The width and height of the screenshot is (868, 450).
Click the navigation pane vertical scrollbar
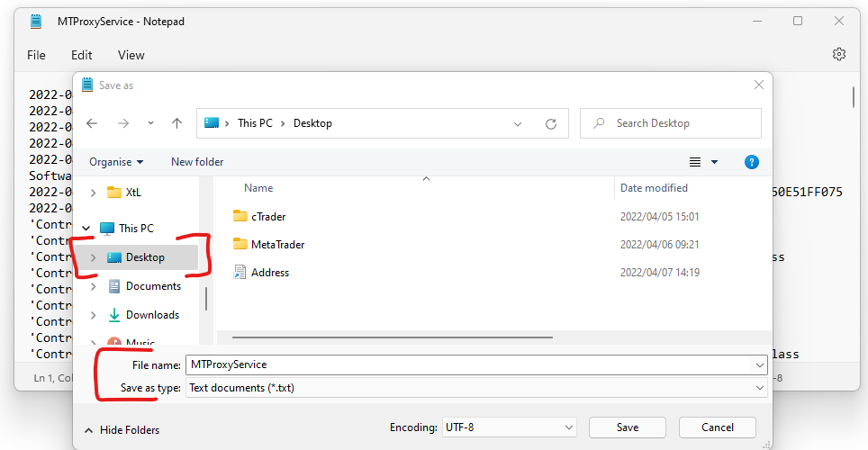(x=206, y=298)
